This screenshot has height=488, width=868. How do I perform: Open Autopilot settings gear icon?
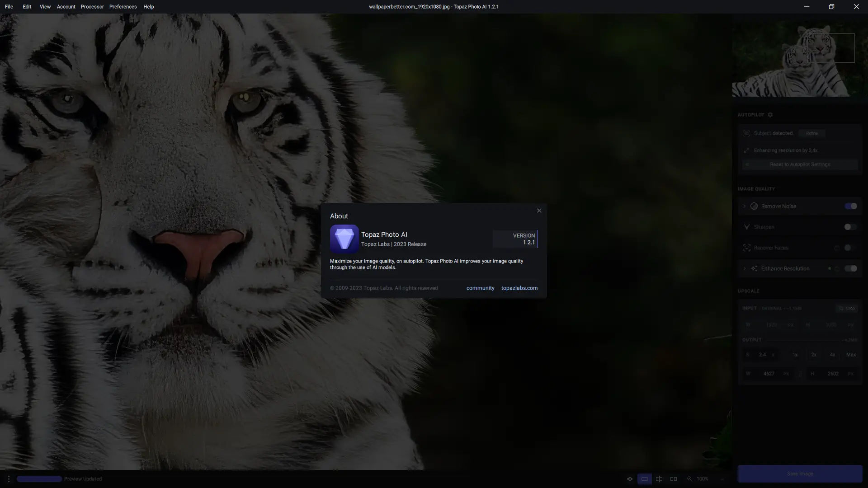point(770,115)
